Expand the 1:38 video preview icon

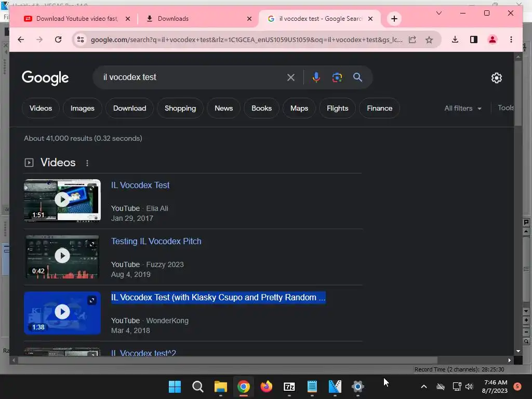pyautogui.click(x=92, y=300)
